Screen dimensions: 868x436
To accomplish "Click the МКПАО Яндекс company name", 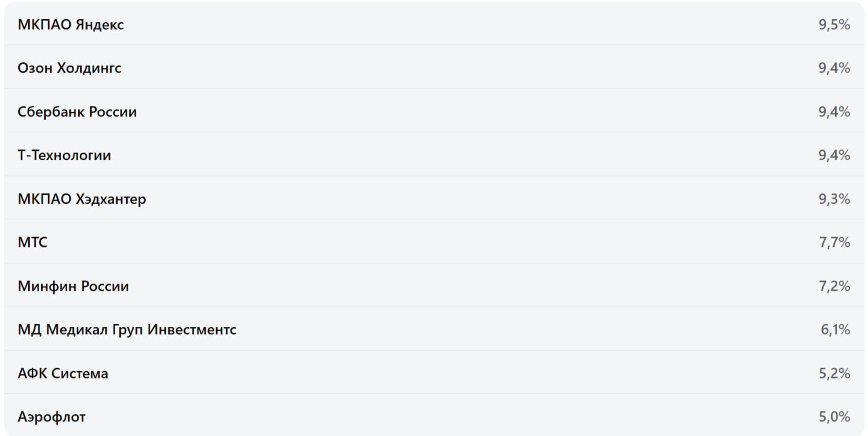I will (x=70, y=25).
